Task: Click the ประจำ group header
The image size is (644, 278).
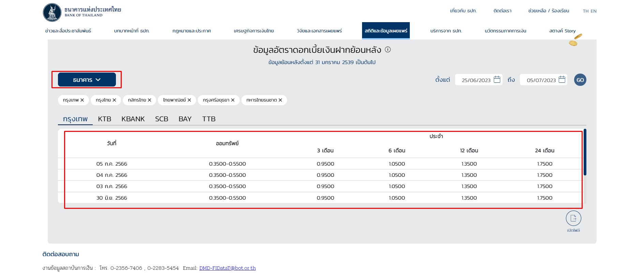Action: (436, 136)
